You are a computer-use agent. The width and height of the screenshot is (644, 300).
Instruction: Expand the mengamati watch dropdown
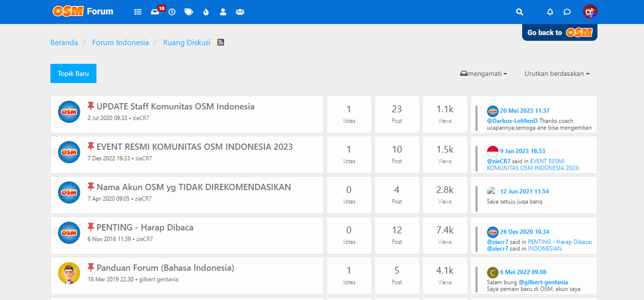tap(484, 73)
